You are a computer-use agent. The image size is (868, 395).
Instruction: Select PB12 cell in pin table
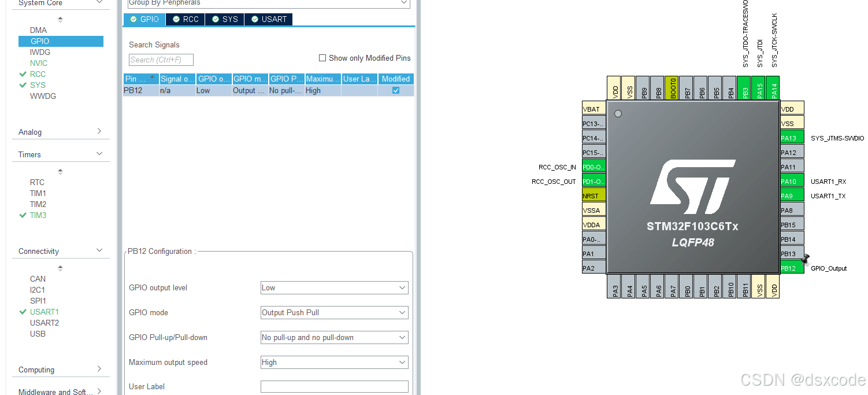141,90
